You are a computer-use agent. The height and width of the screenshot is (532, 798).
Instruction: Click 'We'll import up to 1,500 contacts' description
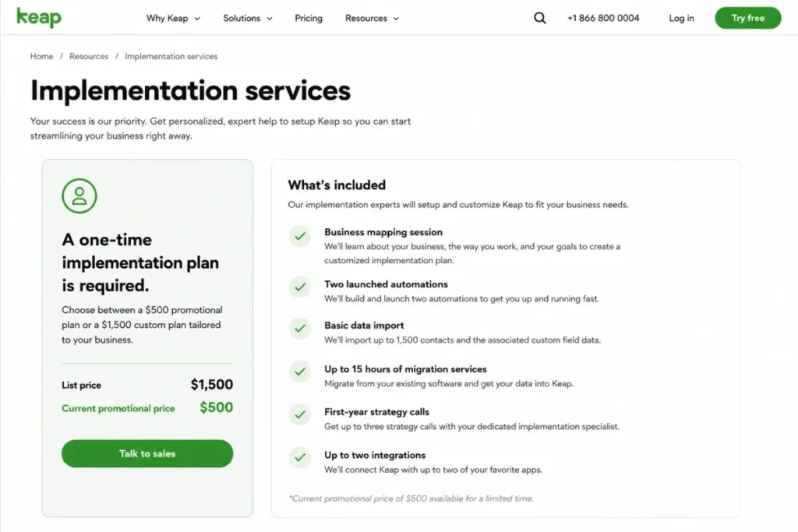[x=463, y=340]
